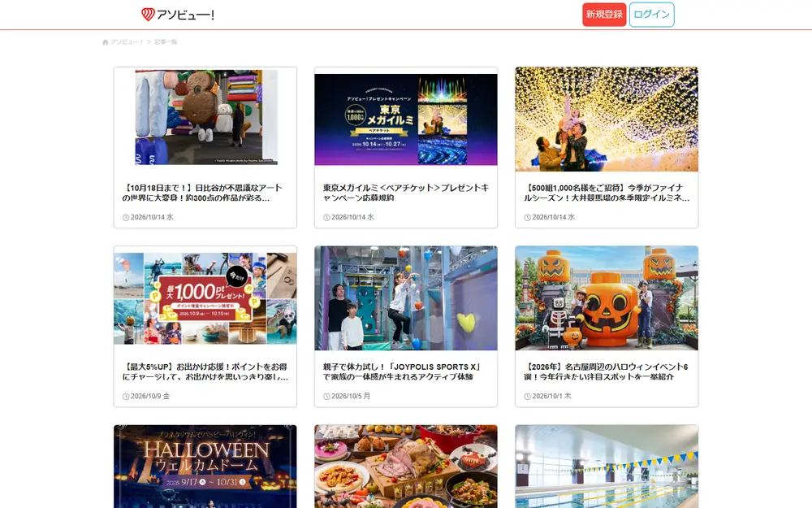Open the ログイン button
Viewport: 812px width, 508px height.
click(x=651, y=15)
